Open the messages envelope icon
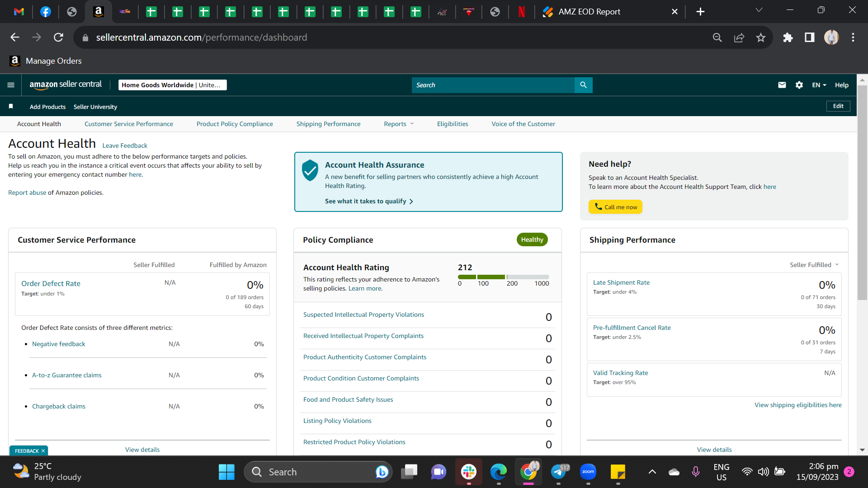This screenshot has height=488, width=868. (x=782, y=85)
